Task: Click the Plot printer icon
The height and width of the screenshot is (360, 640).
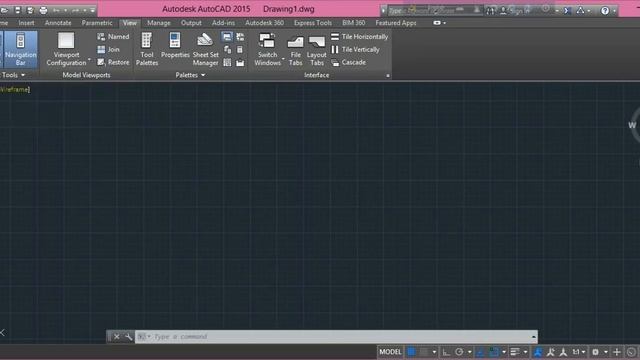Action: [x=43, y=10]
